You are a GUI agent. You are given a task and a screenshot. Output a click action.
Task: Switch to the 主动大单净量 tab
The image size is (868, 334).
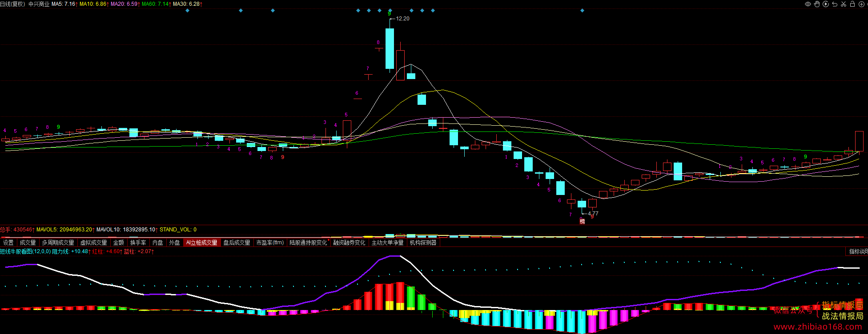coord(387,243)
